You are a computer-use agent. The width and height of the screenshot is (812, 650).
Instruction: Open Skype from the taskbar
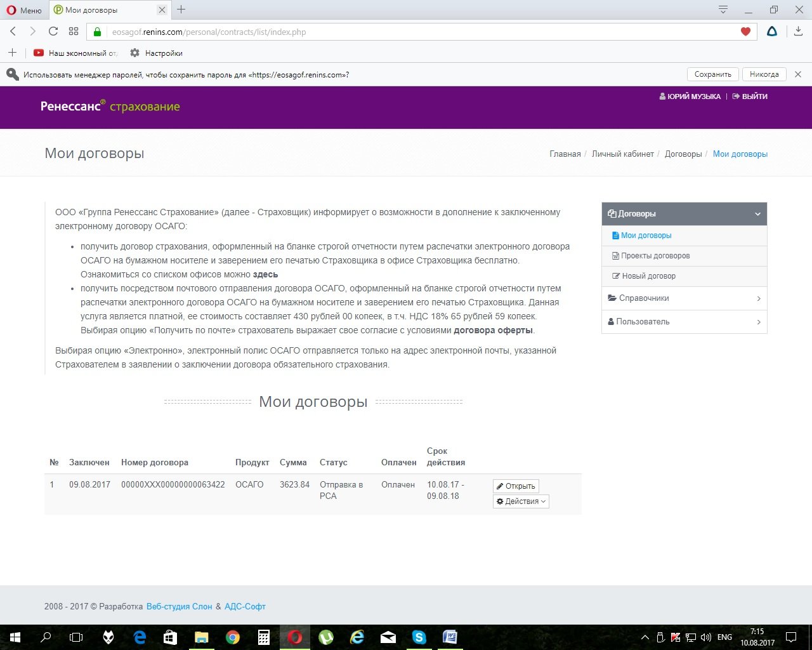click(419, 637)
